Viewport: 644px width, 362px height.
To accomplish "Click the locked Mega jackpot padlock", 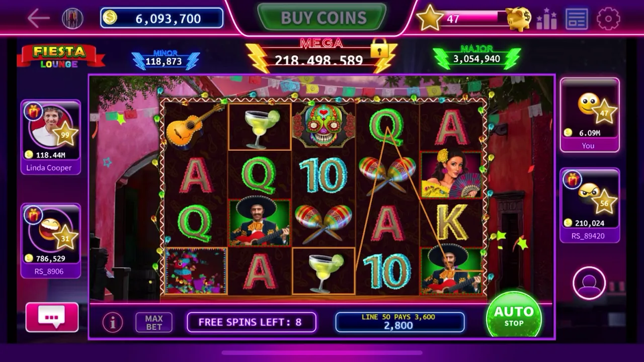I will pyautogui.click(x=380, y=48).
